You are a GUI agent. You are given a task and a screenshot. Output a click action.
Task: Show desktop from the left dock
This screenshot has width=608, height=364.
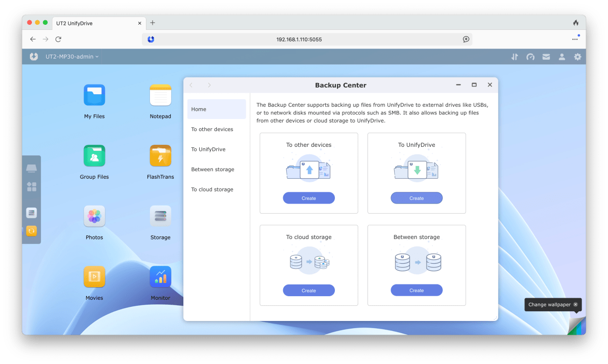pyautogui.click(x=31, y=169)
